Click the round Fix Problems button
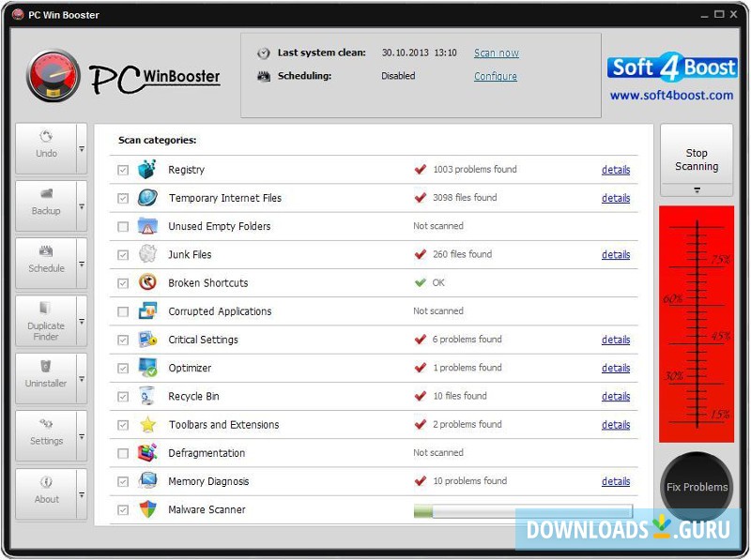The height and width of the screenshot is (560, 751). click(x=697, y=487)
